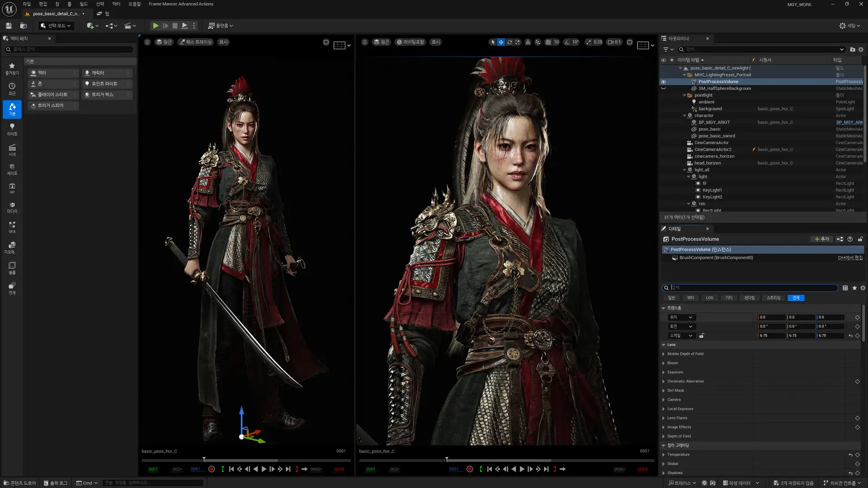Open the 시네 category in the placement sidebar

(x=11, y=150)
